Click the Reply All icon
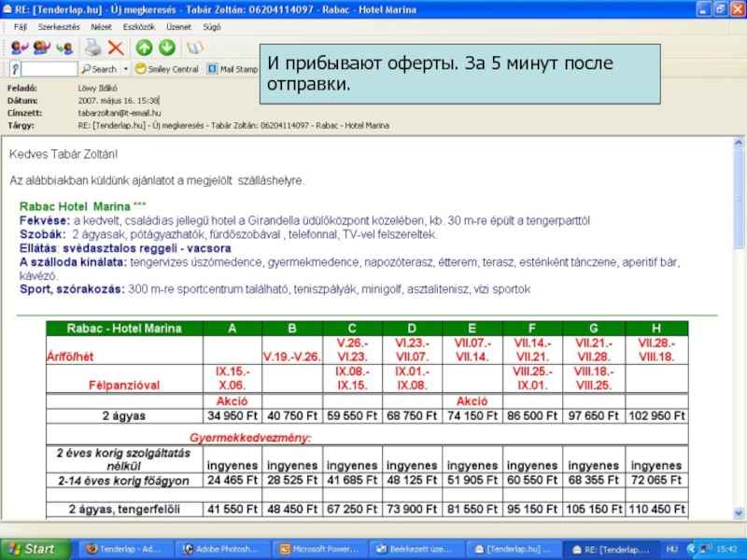Viewport: 747px width, 560px height. pyautogui.click(x=42, y=48)
